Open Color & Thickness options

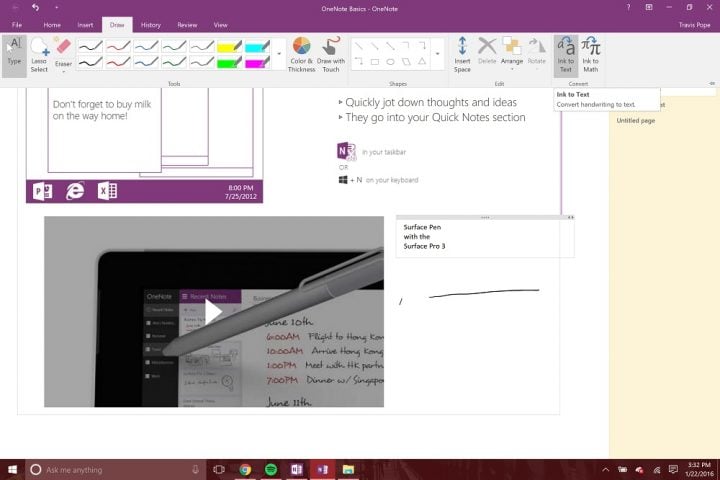(302, 55)
